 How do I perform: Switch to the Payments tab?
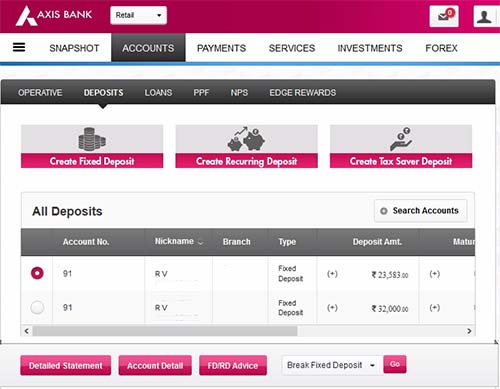(221, 48)
